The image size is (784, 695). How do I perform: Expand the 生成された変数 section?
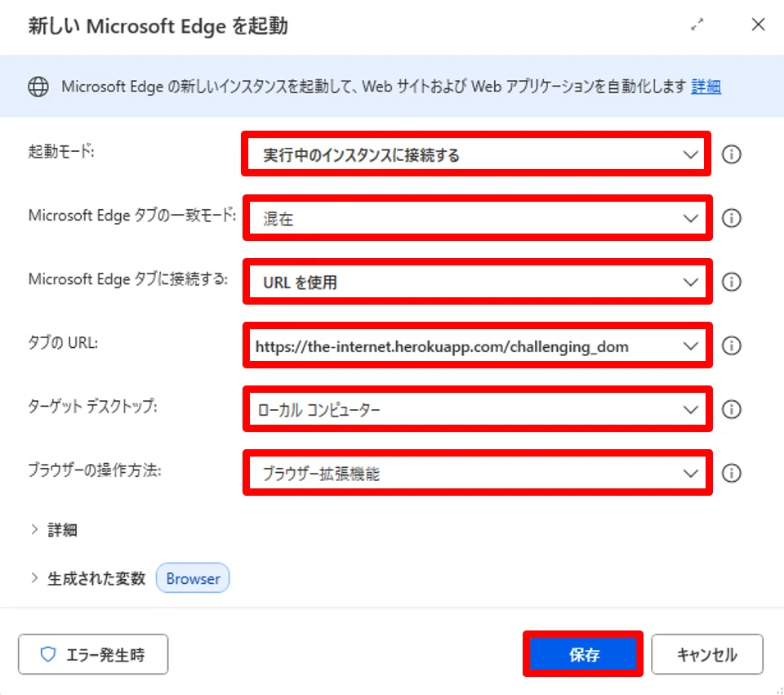(87, 578)
